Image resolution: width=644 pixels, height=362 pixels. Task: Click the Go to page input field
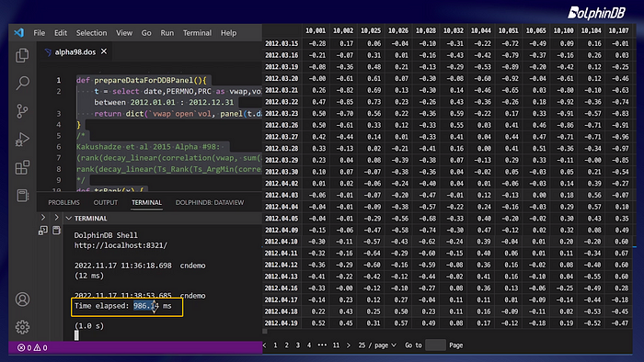[435, 345]
